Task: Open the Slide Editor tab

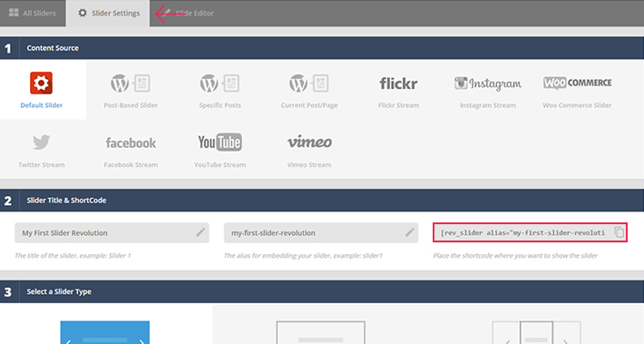Action: click(189, 13)
